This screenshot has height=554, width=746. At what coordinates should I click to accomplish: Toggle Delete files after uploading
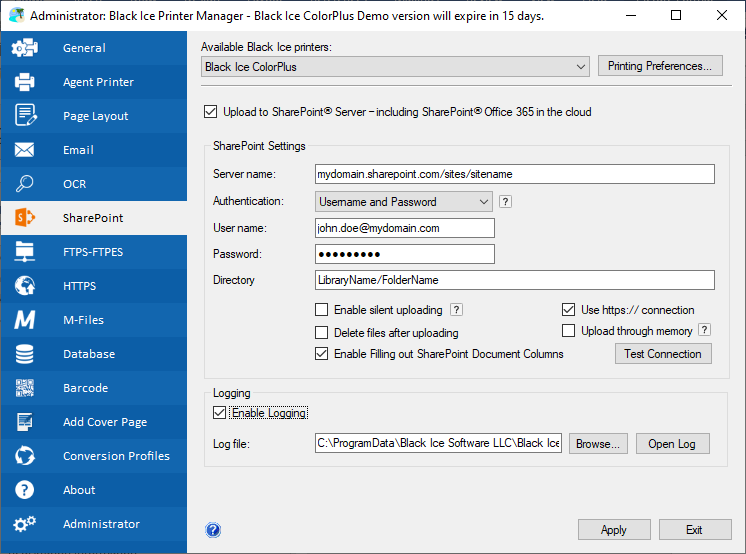(322, 332)
